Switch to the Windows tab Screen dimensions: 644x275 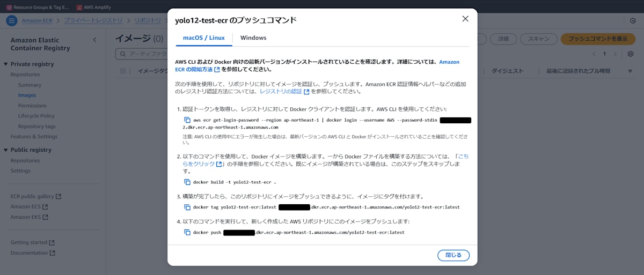click(253, 38)
